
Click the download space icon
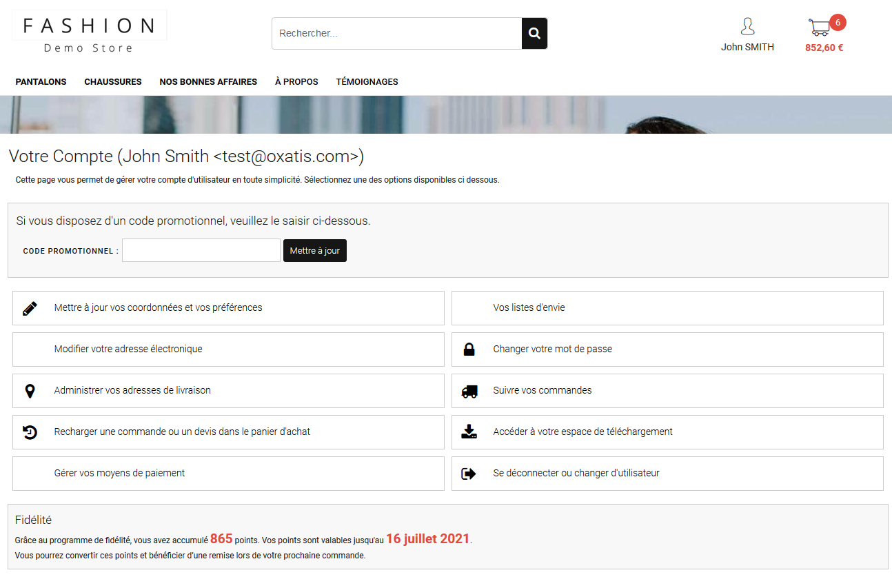pos(469,432)
